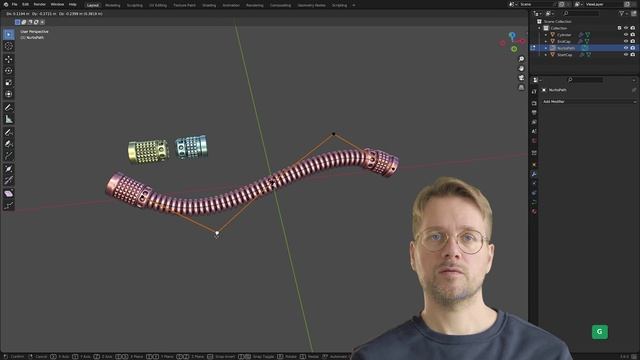Activate the curve Extrude tool
This screenshot has width=640, height=360.
[x=9, y=156]
